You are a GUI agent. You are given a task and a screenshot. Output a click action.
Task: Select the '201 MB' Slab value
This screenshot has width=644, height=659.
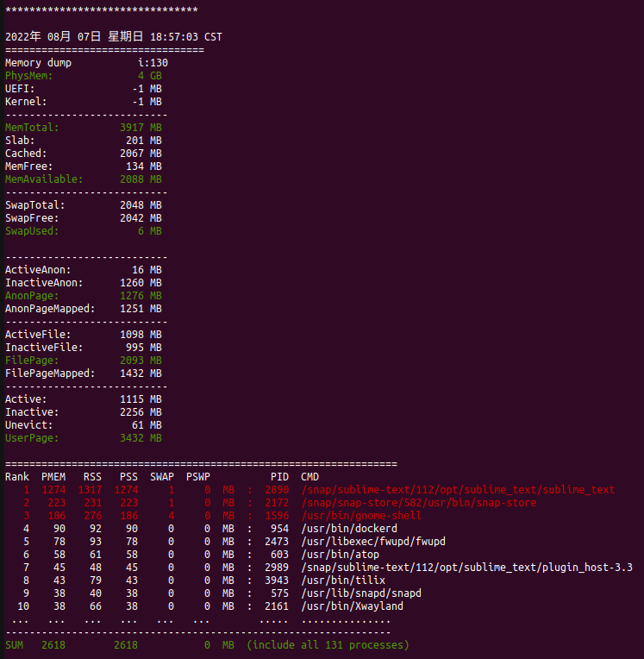pos(144,141)
